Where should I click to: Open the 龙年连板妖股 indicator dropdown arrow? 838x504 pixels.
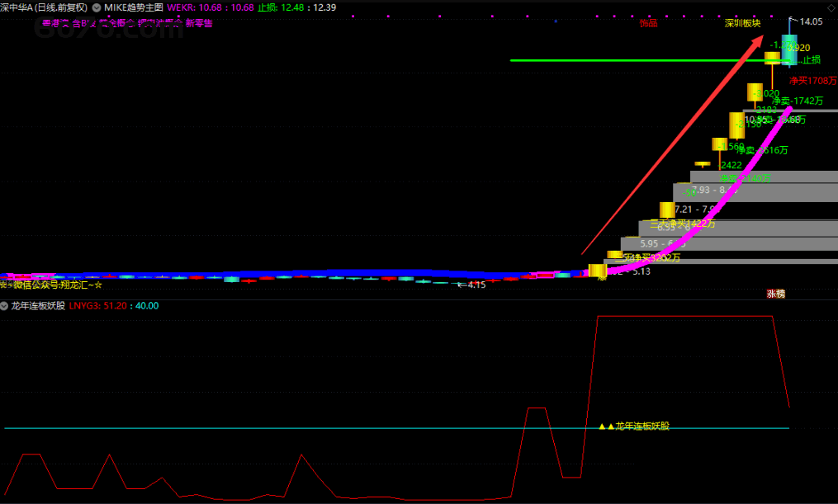click(5, 305)
